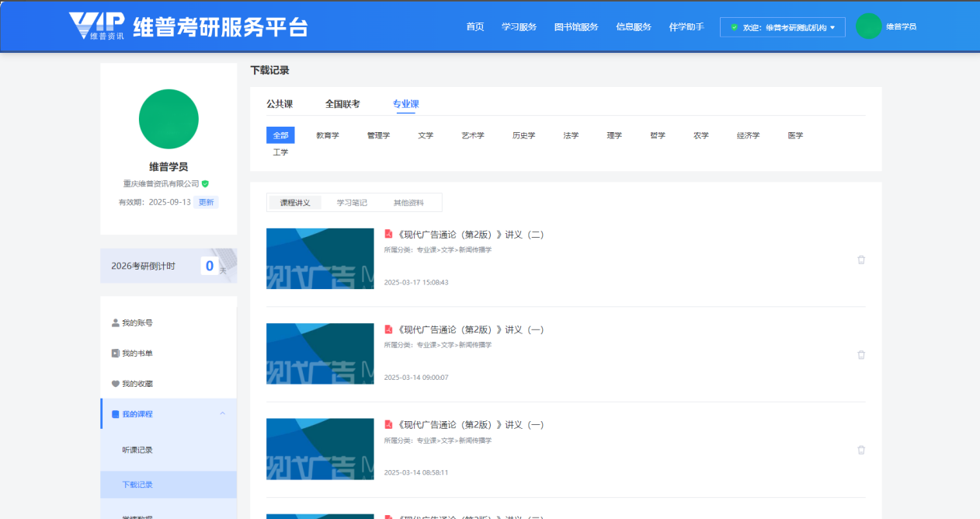The image size is (980, 519).
Task: Click the large profile avatar in sidebar
Action: pyautogui.click(x=169, y=119)
